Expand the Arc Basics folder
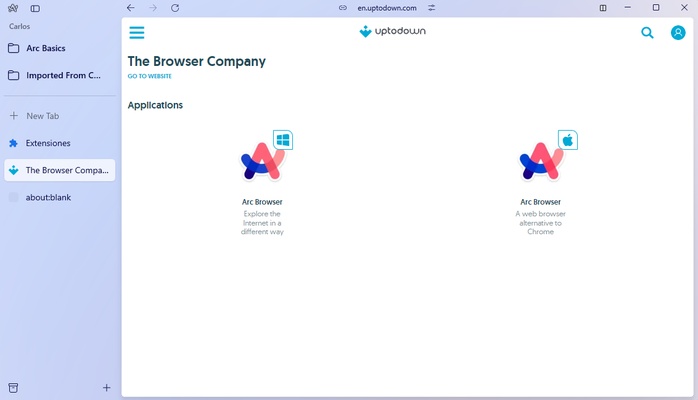The image size is (698, 400). click(60, 48)
